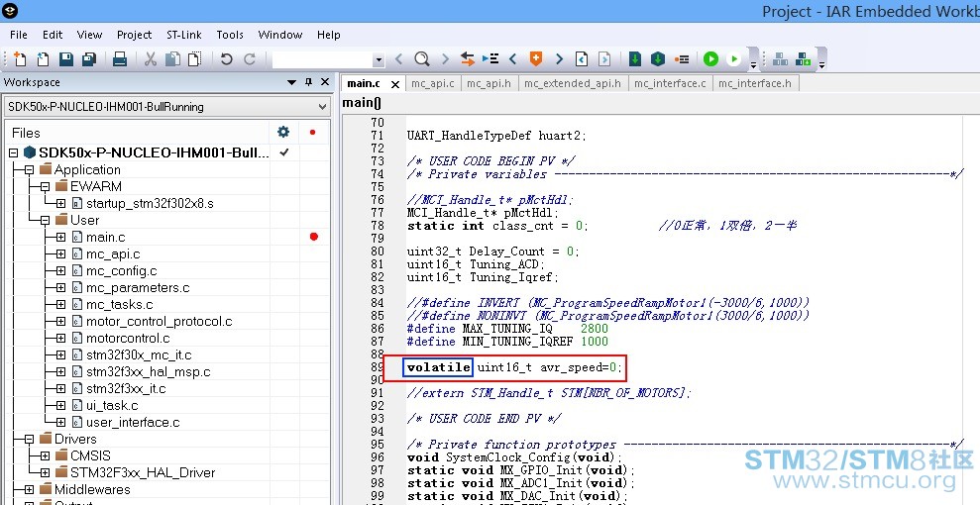Find previous occurrence arrow
The height and width of the screenshot is (505, 980).
pos(398,59)
